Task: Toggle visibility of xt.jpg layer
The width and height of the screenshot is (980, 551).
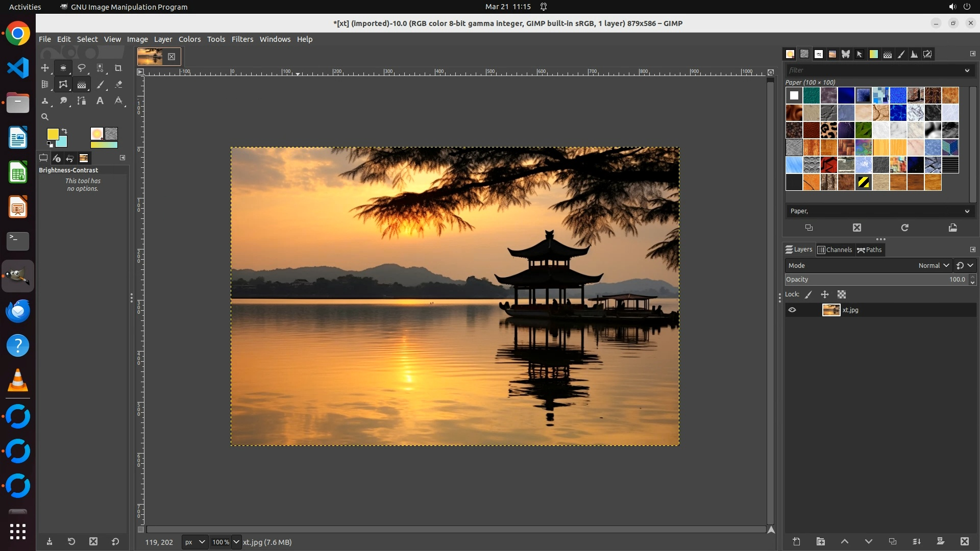Action: [792, 310]
